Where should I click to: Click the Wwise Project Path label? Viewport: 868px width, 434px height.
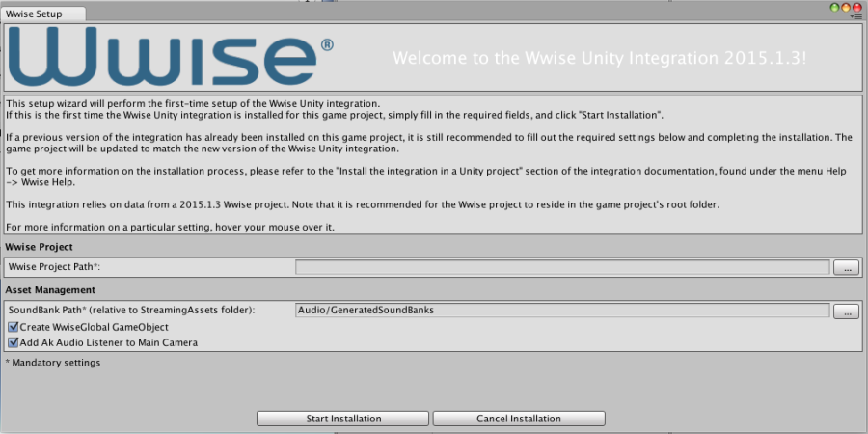[x=55, y=267]
